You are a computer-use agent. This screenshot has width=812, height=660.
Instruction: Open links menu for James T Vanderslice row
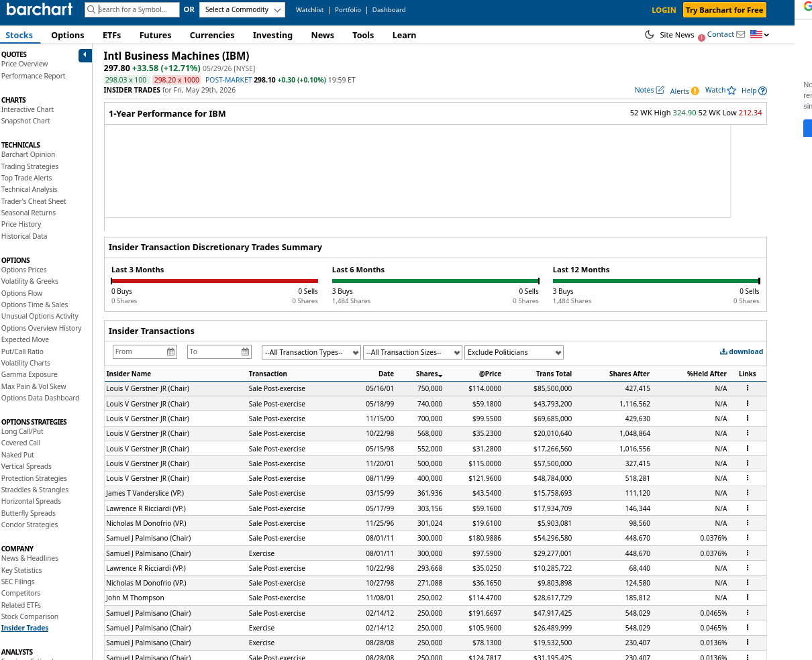tap(747, 493)
